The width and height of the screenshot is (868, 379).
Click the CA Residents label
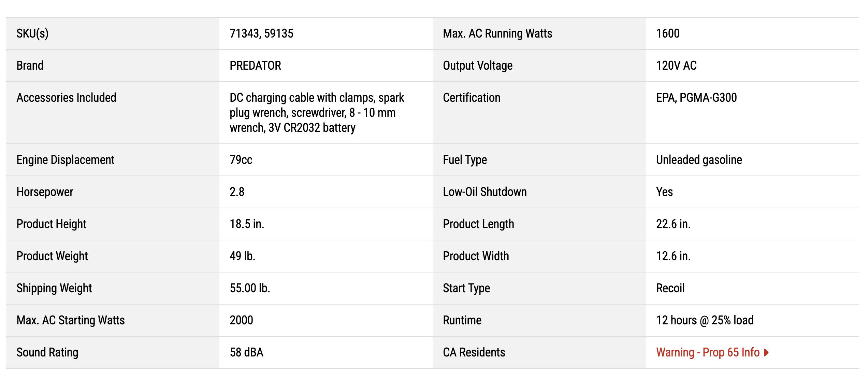[474, 352]
